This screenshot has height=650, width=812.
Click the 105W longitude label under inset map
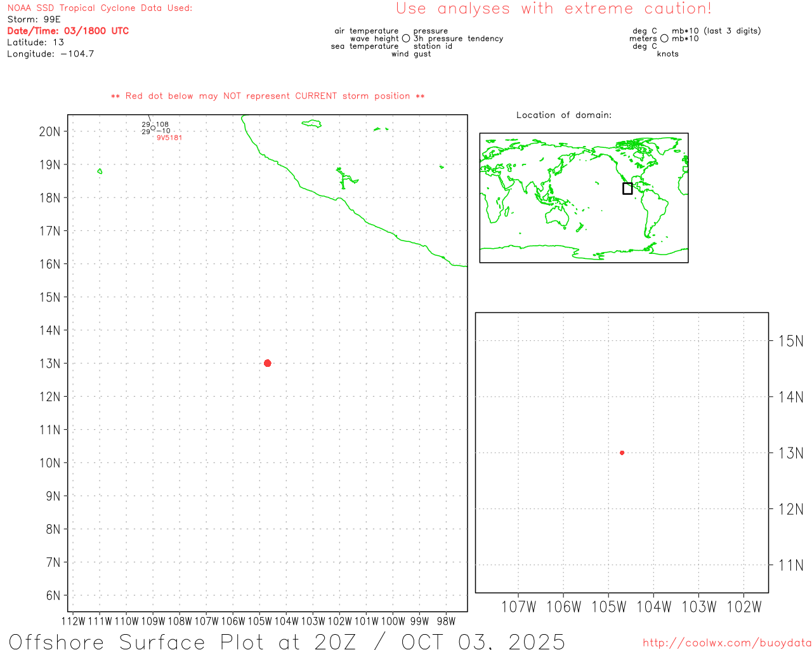608,607
